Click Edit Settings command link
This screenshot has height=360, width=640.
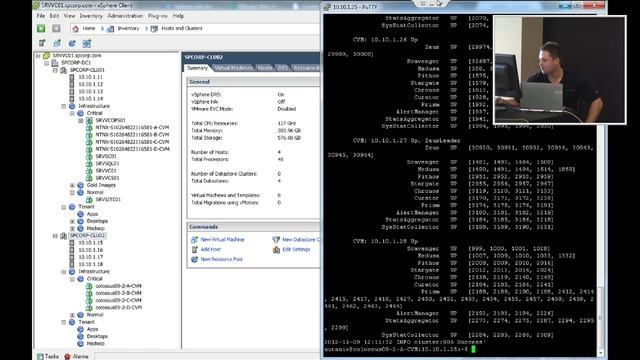tap(296, 249)
